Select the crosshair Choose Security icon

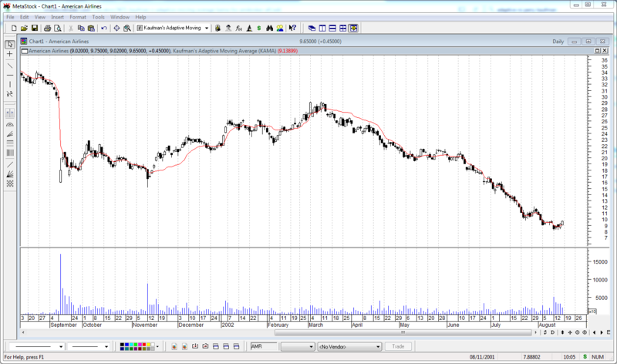click(116, 28)
